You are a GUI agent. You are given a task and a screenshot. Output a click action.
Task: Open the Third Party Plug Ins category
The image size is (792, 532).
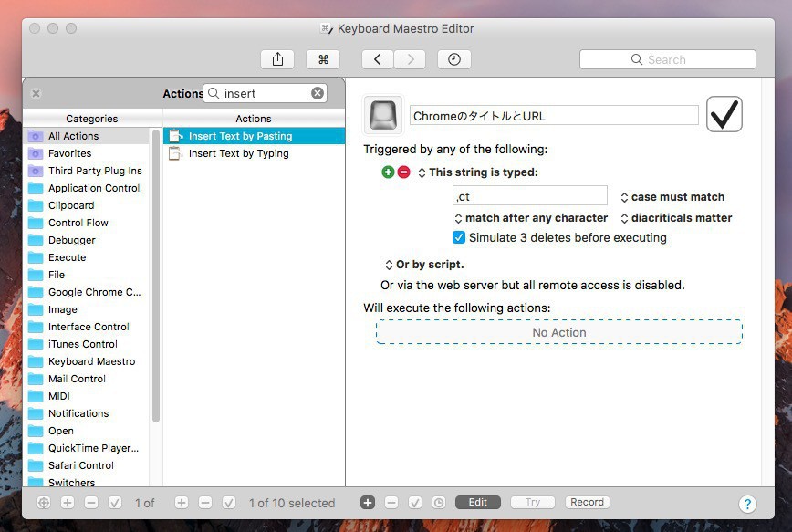coord(86,171)
